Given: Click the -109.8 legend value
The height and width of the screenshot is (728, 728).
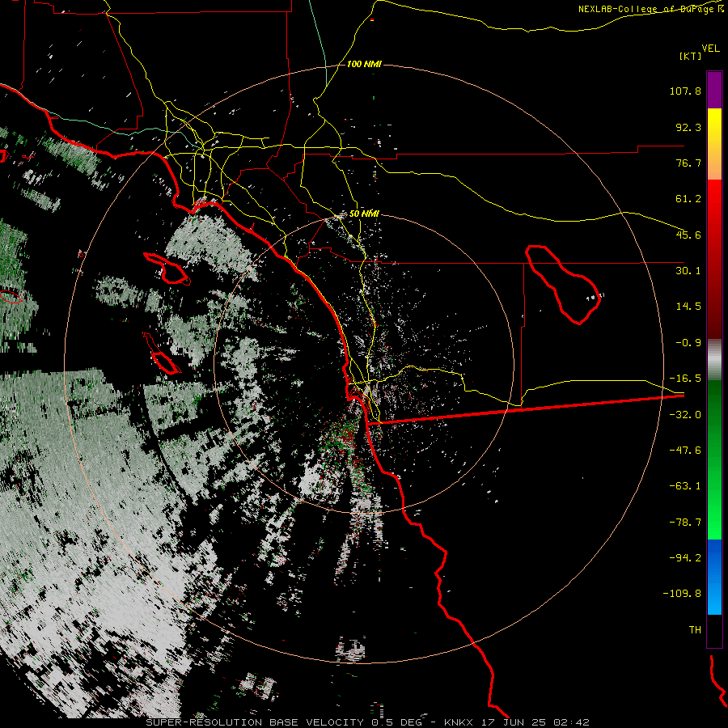Looking at the screenshot, I should tap(682, 594).
